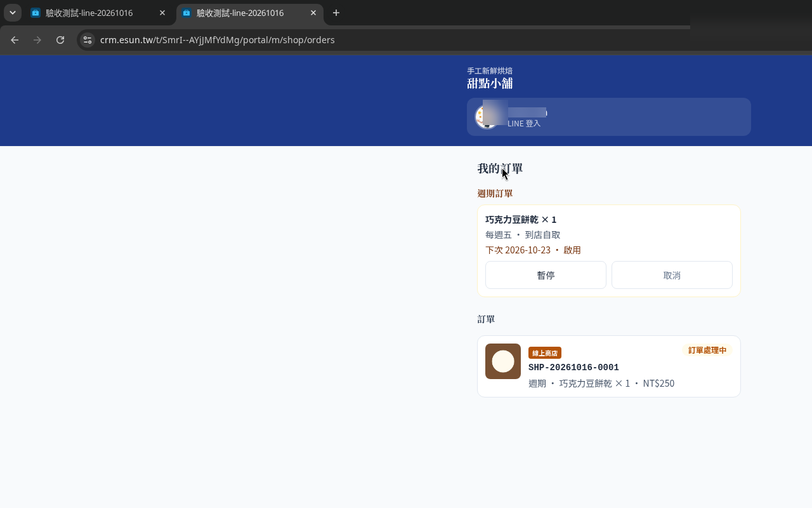Click the browser back arrow
The width and height of the screenshot is (812, 508).
pyautogui.click(x=15, y=40)
